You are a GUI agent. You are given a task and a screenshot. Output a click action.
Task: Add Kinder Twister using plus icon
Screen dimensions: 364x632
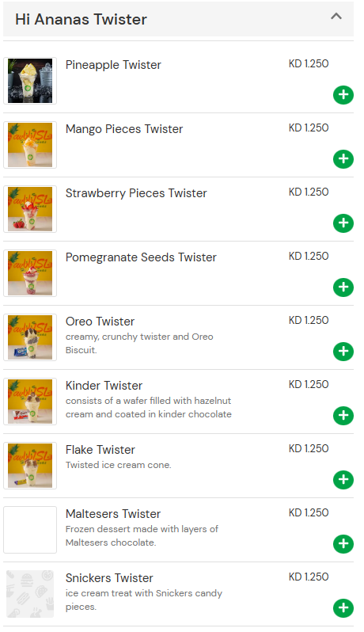tap(343, 416)
